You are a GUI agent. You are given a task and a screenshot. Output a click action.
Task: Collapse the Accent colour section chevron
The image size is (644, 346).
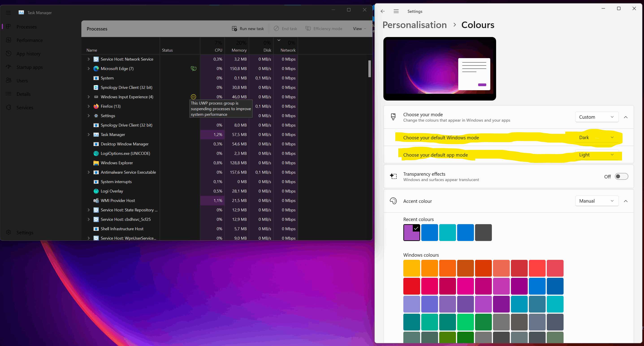pyautogui.click(x=626, y=201)
